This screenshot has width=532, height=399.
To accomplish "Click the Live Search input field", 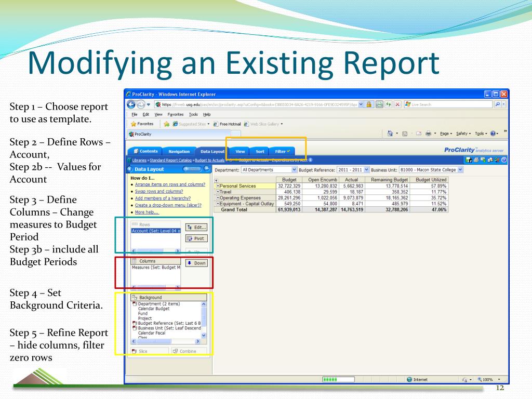I will tap(448, 104).
